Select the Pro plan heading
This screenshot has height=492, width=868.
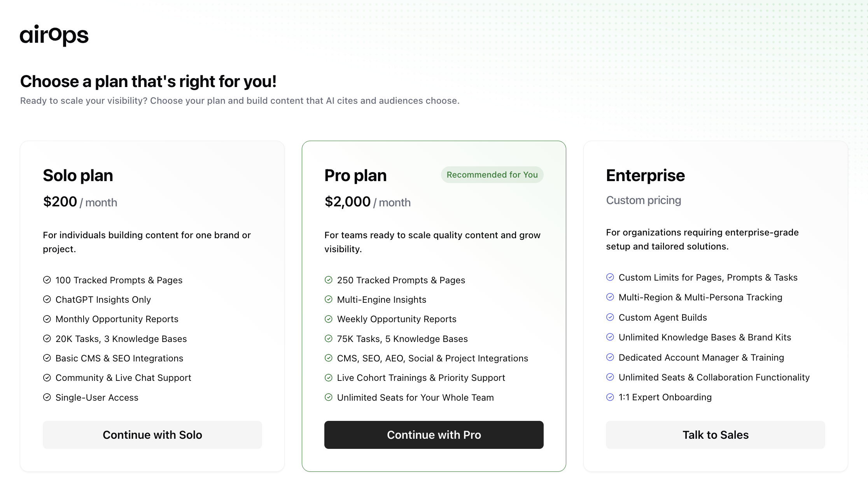pos(355,176)
